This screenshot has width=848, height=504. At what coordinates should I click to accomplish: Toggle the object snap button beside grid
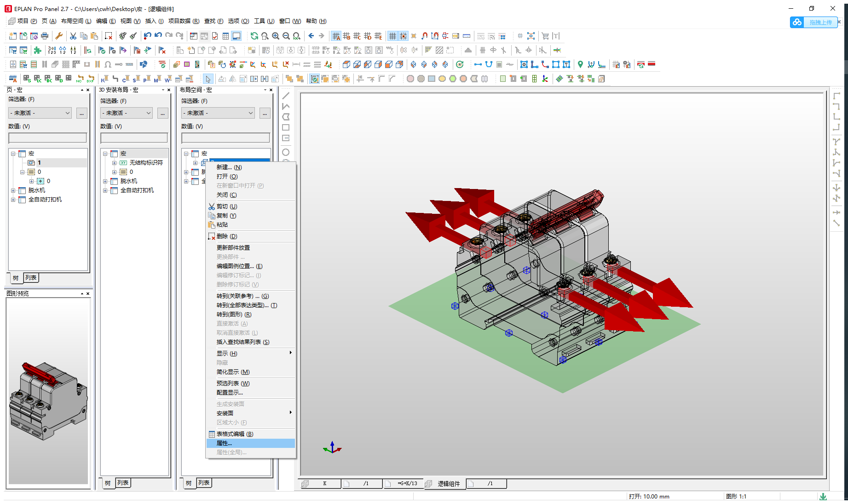(x=403, y=36)
